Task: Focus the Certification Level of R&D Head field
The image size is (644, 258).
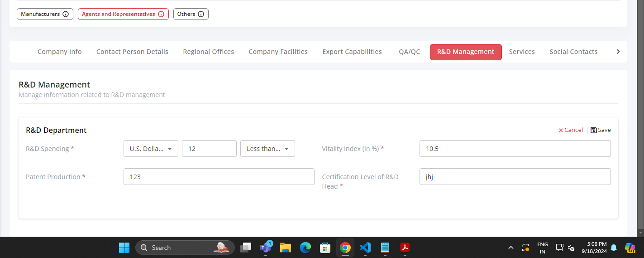Action: click(x=515, y=177)
